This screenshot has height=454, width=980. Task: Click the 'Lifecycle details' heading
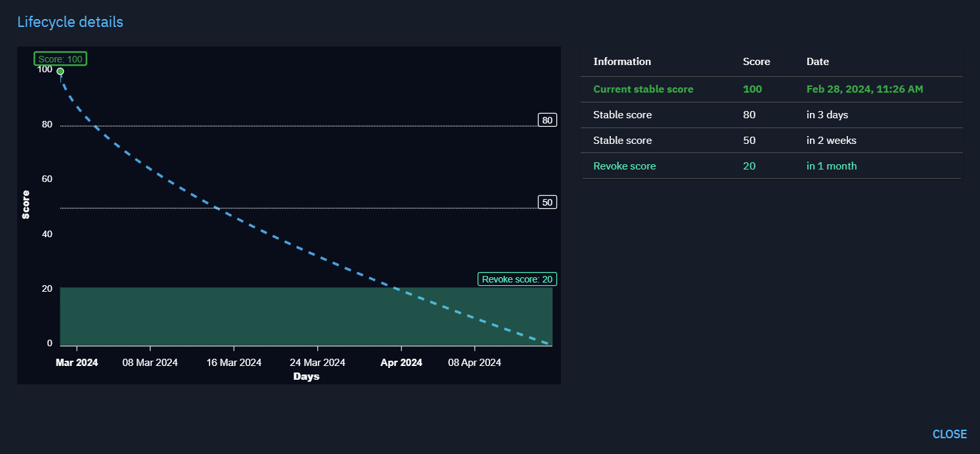tap(70, 22)
